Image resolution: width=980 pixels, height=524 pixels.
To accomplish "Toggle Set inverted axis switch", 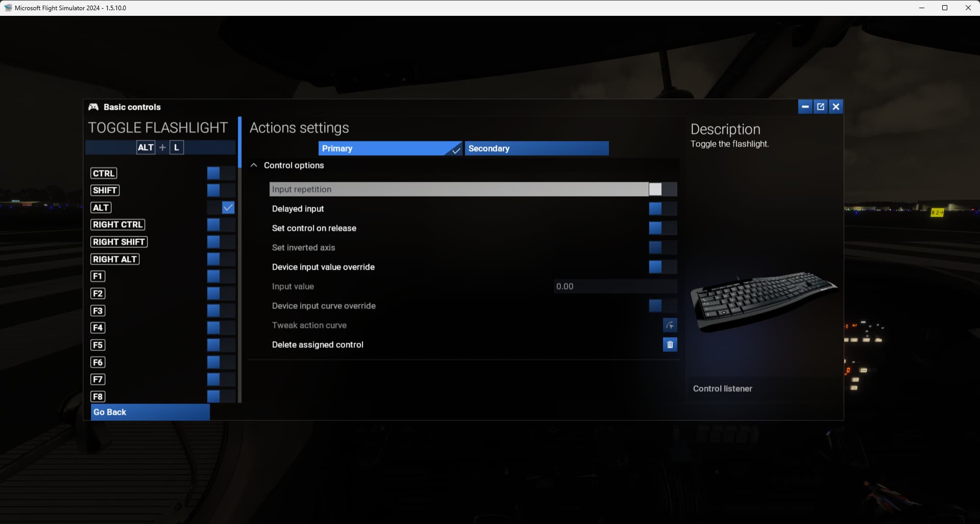I will point(663,248).
